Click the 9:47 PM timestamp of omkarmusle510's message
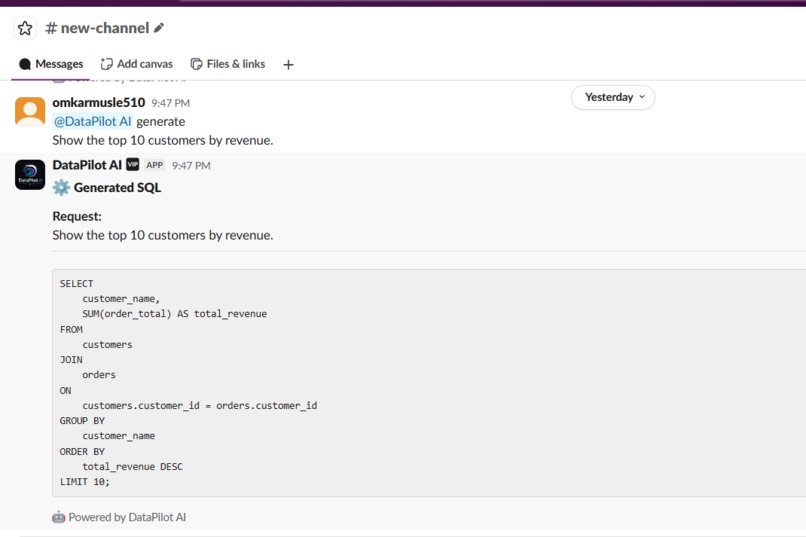 pyautogui.click(x=171, y=103)
